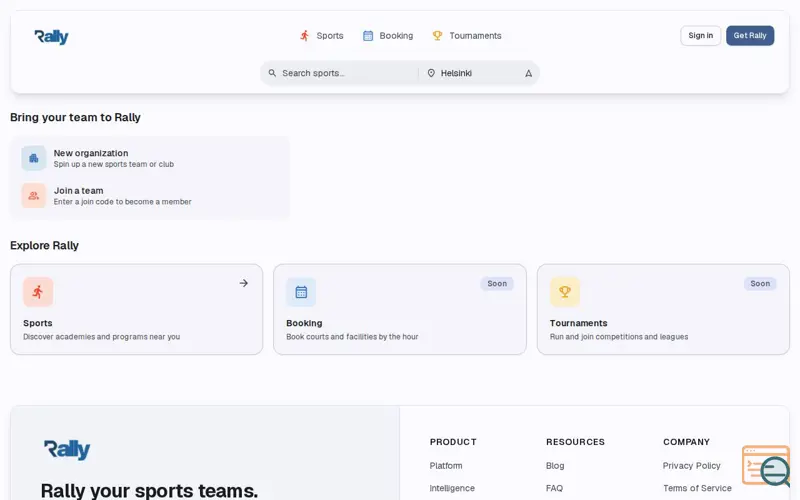Click the arrow icon on the Sports card

244,283
